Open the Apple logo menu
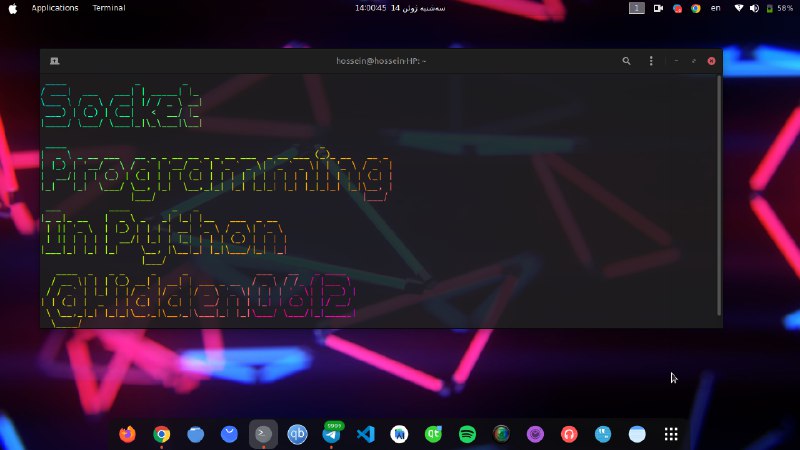800x450 pixels. pyautogui.click(x=13, y=8)
